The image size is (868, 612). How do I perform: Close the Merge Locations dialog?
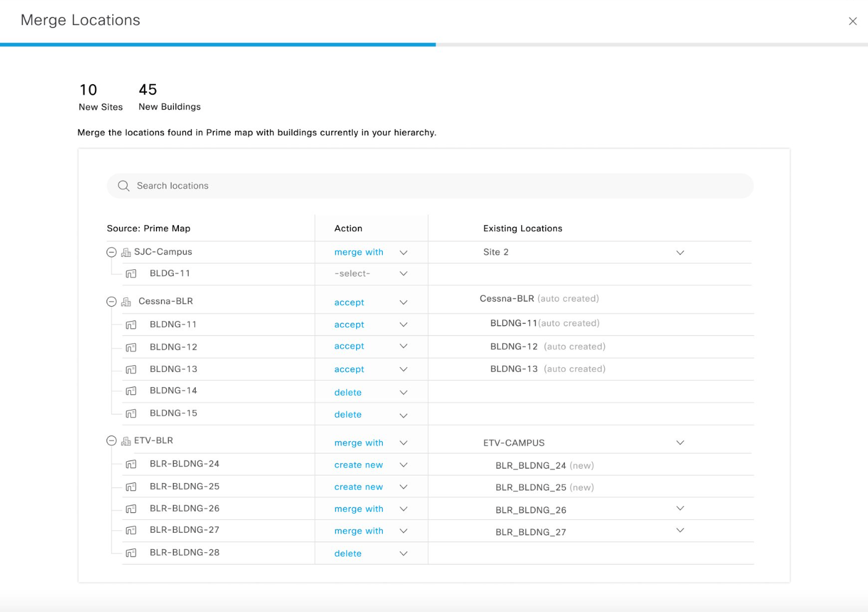tap(852, 21)
